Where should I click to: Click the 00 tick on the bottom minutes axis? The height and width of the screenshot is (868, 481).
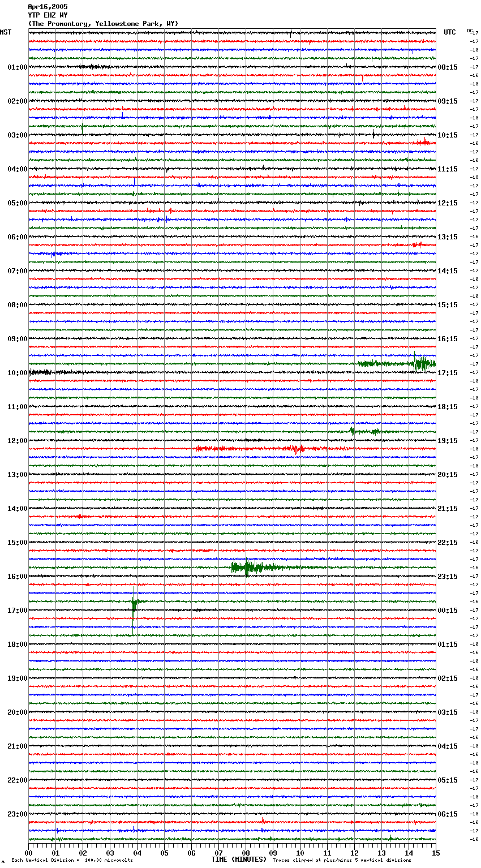(x=29, y=853)
